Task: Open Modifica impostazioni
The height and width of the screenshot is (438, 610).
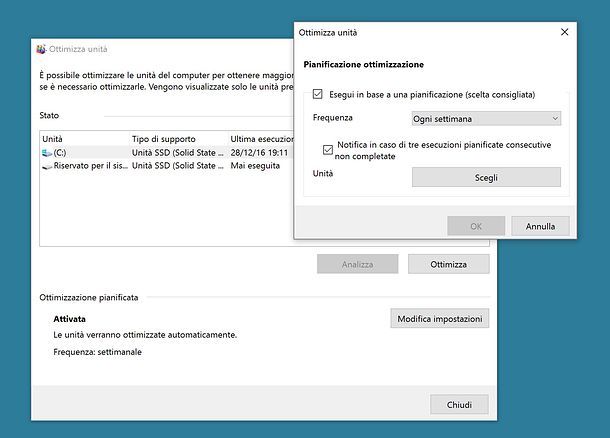Action: [440, 319]
